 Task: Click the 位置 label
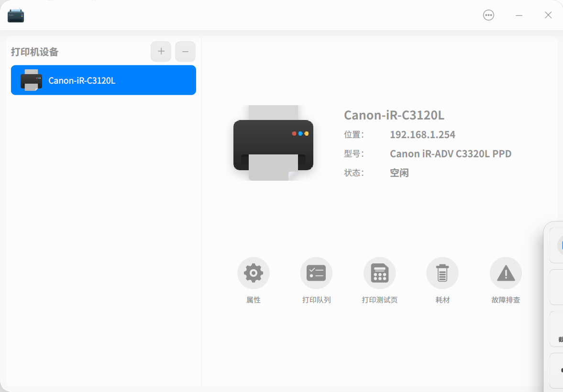pos(353,135)
